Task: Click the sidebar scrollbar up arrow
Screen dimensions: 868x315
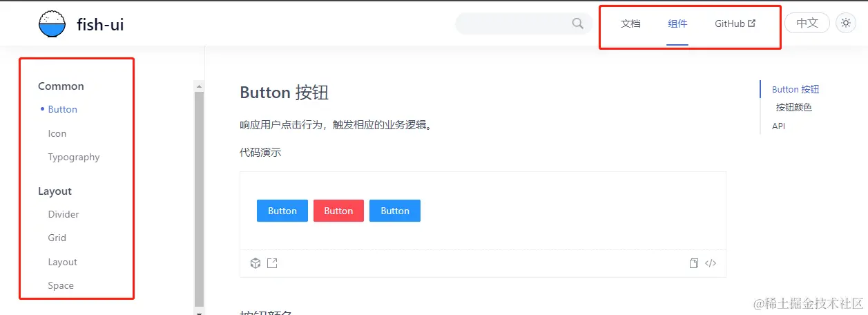Action: click(200, 86)
